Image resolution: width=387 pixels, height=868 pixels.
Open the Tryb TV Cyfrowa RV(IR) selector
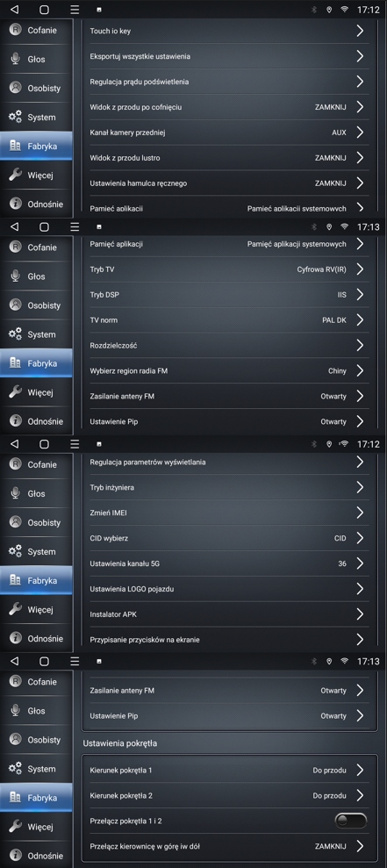229,269
